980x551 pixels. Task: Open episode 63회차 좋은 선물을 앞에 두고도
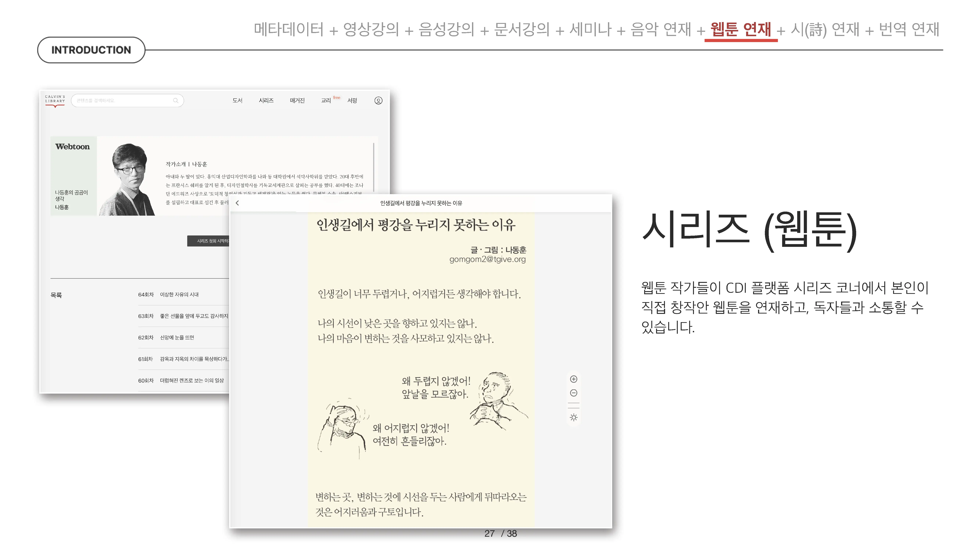click(183, 316)
